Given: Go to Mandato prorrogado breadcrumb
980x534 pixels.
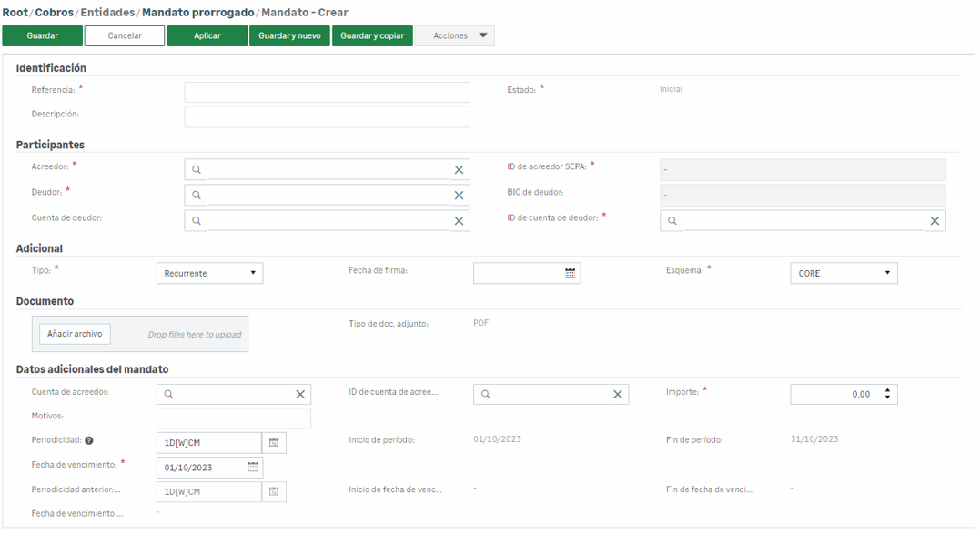Looking at the screenshot, I should point(197,13).
